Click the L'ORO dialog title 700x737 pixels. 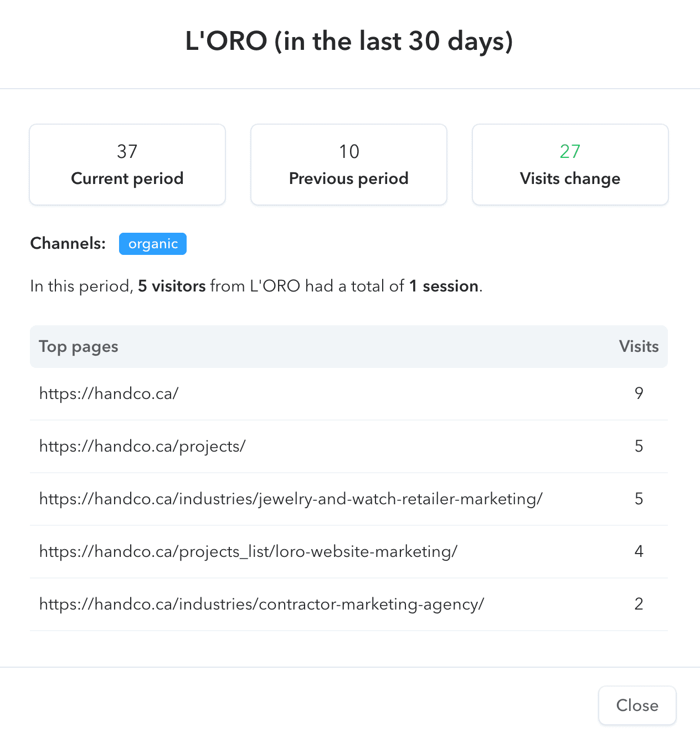click(x=349, y=42)
